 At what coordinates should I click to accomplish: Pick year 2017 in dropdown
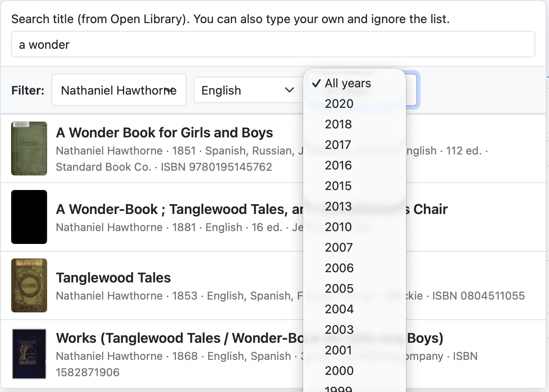point(338,145)
